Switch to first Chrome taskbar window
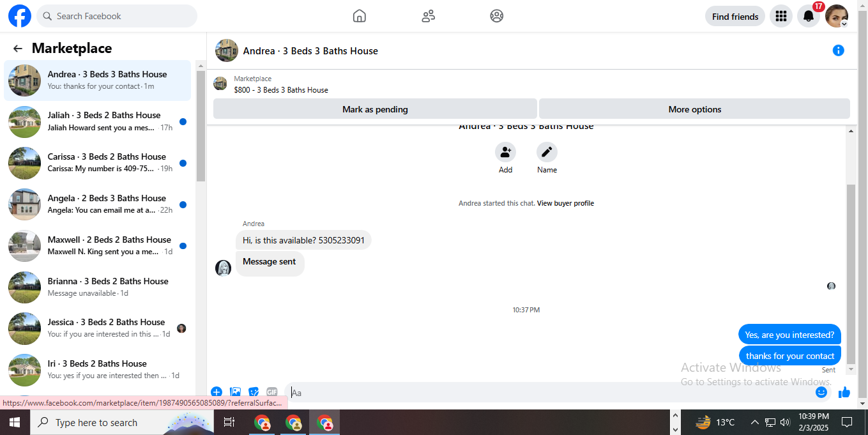Viewport: 868px width, 435px height. point(262,422)
